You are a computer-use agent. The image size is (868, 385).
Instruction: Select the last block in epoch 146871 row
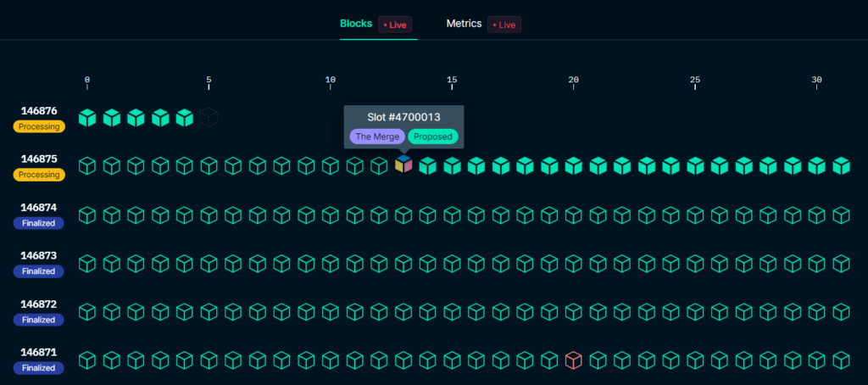pyautogui.click(x=841, y=360)
